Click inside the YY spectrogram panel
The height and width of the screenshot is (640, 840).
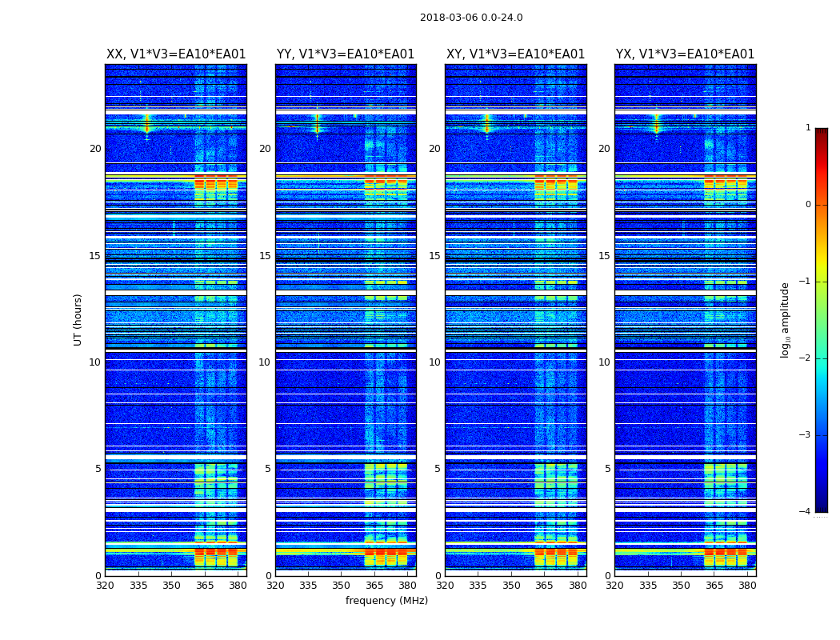point(346,320)
